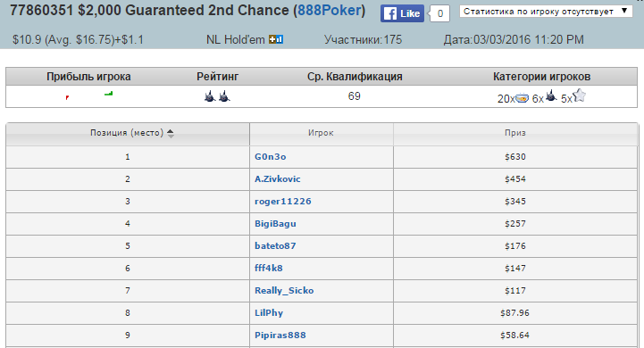Viewport: 644px width, 348px height.
Task: Click the fish category icon
Action: tap(522, 98)
